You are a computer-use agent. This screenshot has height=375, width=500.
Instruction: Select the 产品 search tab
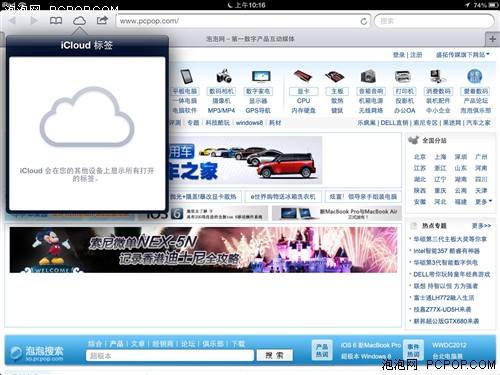116,344
